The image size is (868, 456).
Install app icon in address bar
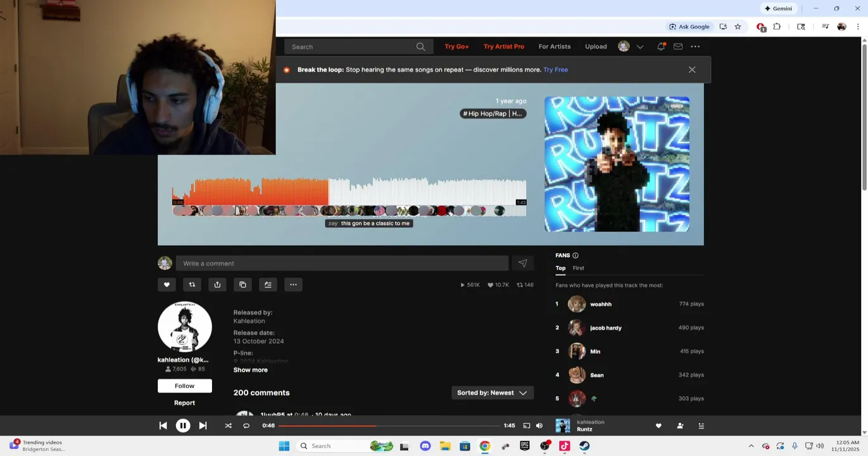(723, 27)
